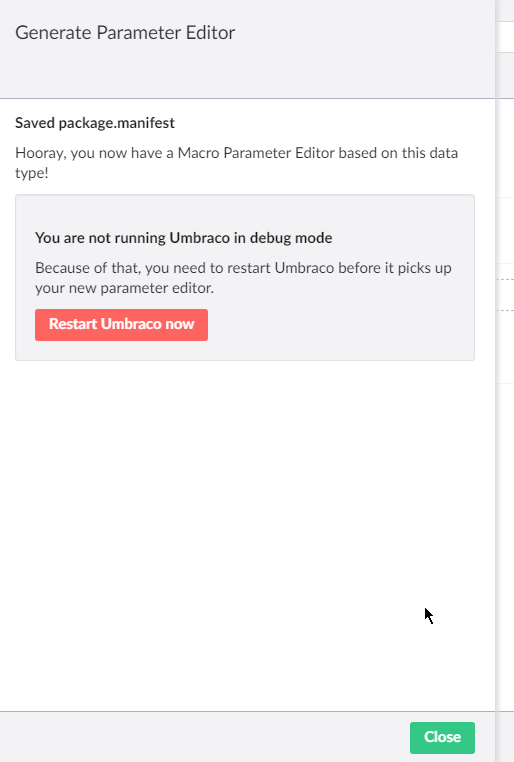Select the Saved package.manifest heading
Image resolution: width=514 pixels, height=762 pixels.
(x=95, y=123)
